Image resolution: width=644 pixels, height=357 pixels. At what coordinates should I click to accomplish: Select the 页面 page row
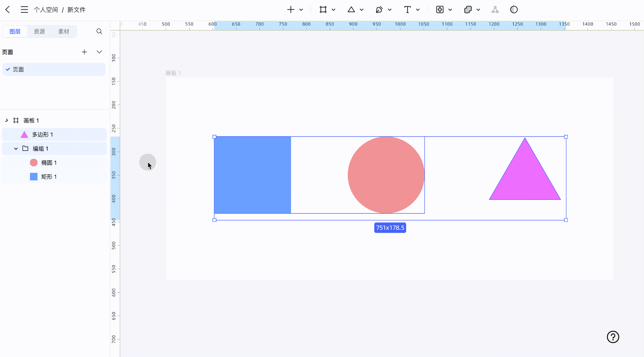[x=54, y=69]
